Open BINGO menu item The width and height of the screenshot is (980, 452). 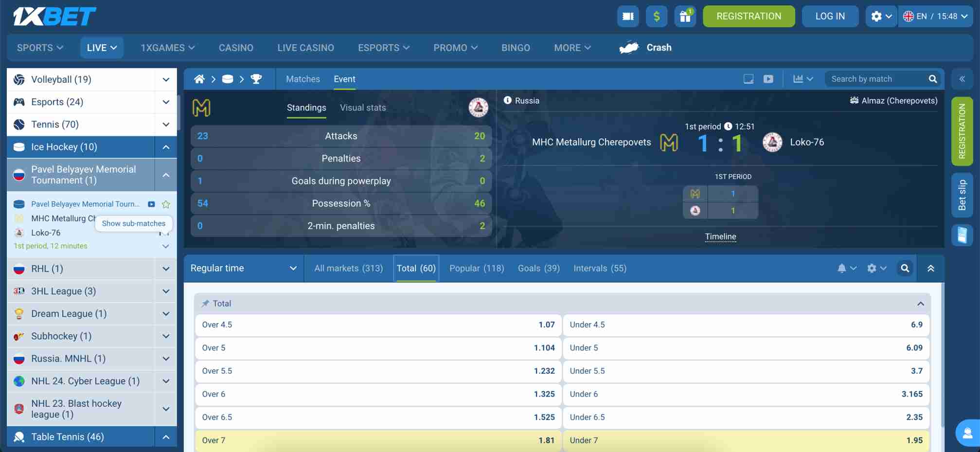(516, 48)
